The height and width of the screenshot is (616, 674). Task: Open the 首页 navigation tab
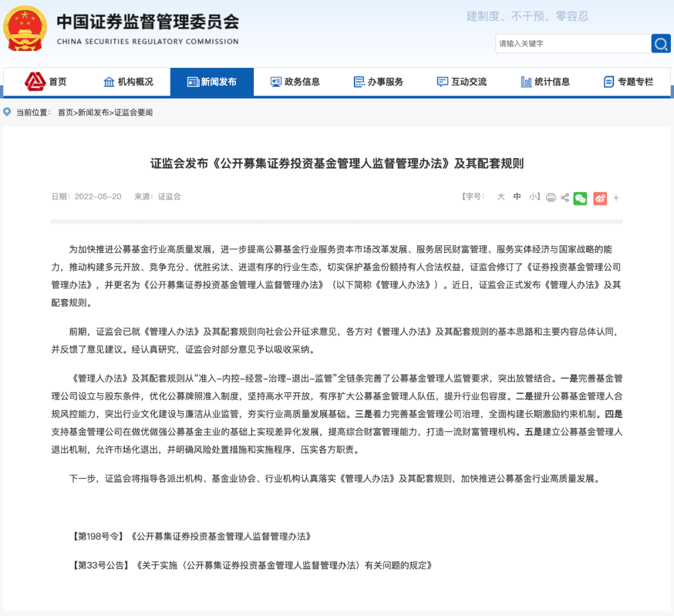(45, 82)
